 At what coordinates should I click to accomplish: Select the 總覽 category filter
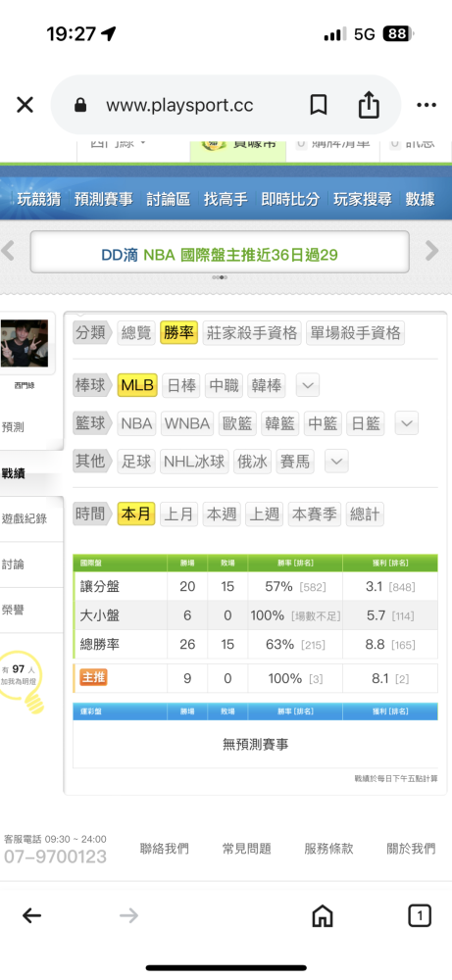[135, 333]
